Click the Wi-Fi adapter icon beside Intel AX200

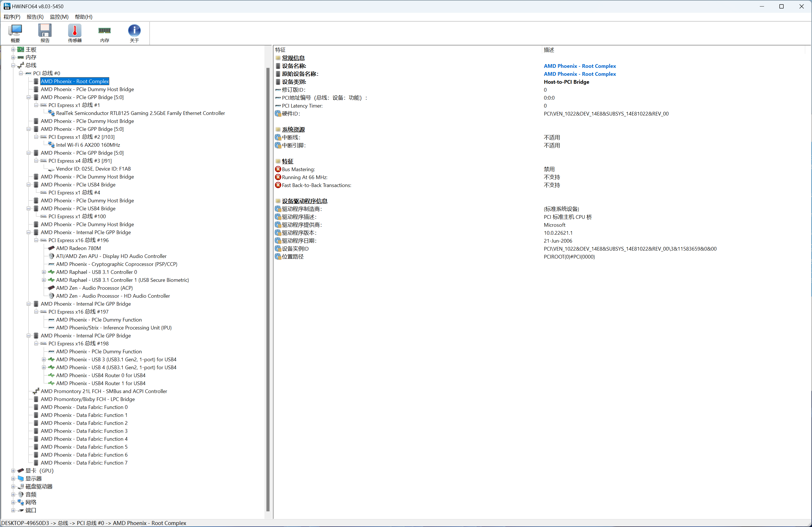(x=52, y=145)
